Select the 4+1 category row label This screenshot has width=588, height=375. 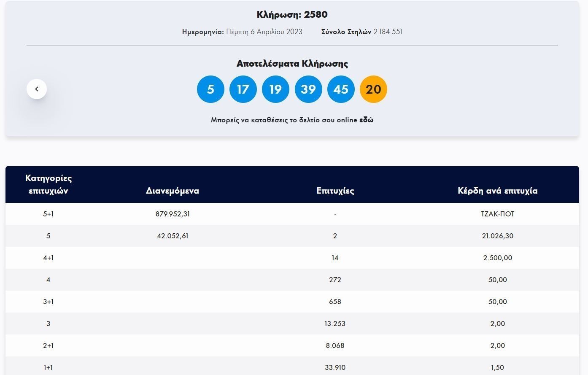pyautogui.click(x=49, y=258)
